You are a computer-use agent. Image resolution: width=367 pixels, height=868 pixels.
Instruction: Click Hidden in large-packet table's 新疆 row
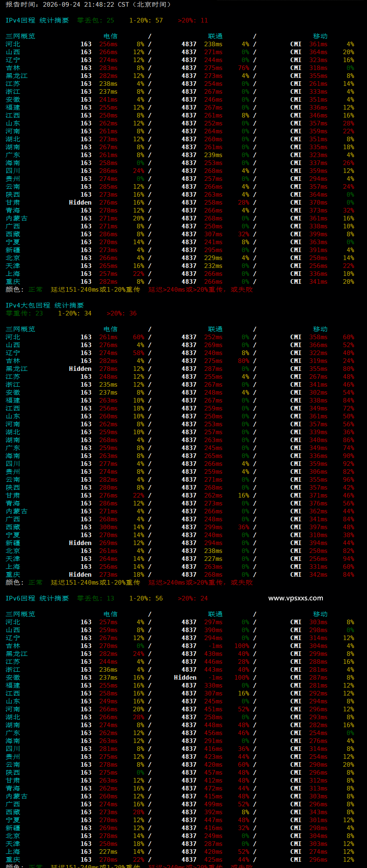click(80, 543)
